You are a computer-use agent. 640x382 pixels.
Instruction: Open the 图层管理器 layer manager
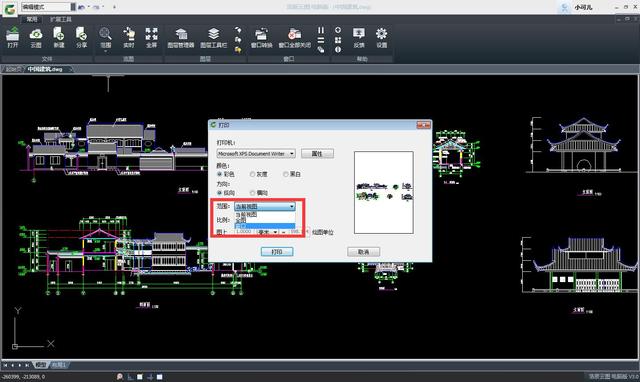[181, 37]
